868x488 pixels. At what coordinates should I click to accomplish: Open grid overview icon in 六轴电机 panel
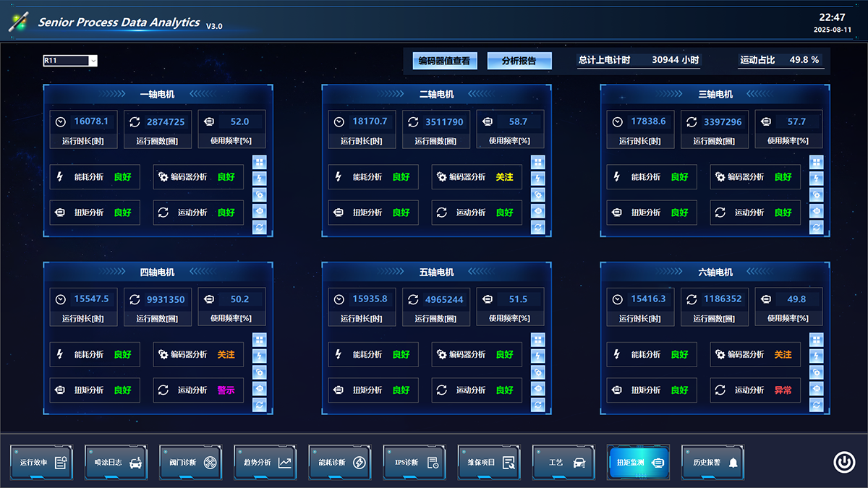(816, 340)
